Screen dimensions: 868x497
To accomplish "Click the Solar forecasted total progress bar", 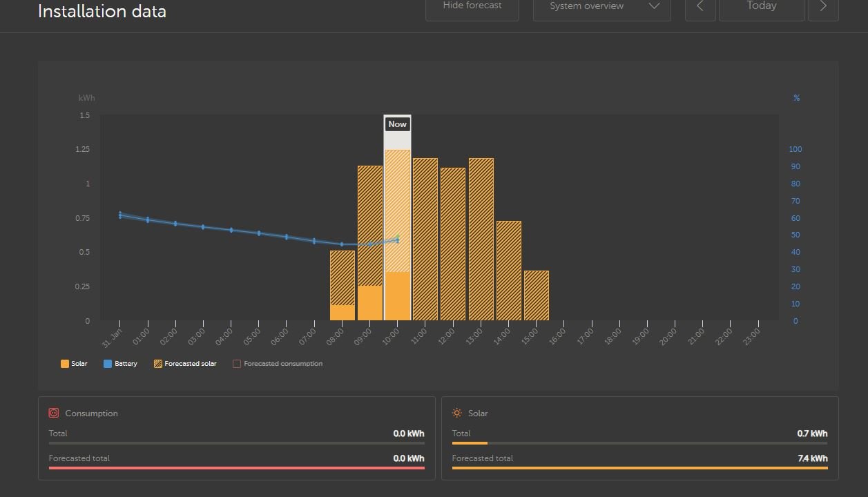I will point(639,468).
